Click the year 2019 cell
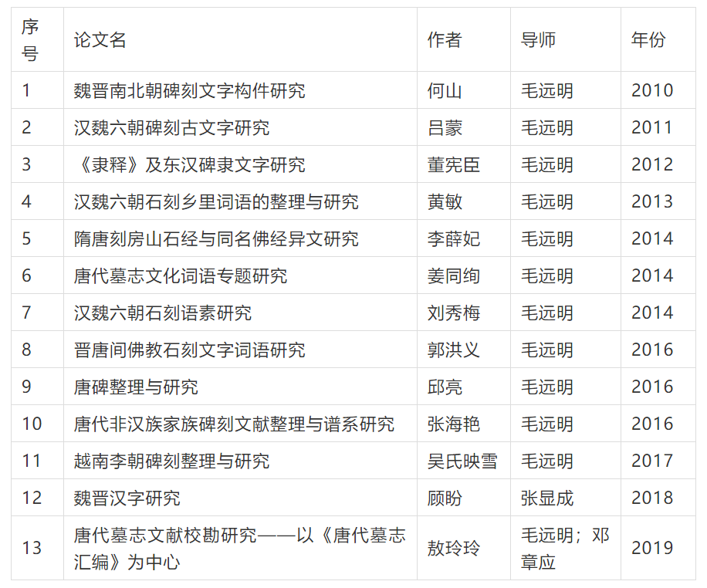 point(652,548)
